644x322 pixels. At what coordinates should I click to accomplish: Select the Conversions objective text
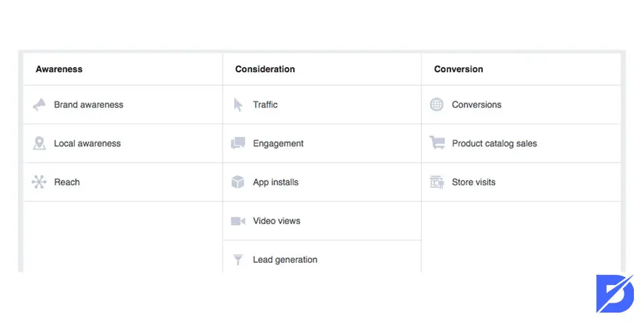[x=476, y=105]
